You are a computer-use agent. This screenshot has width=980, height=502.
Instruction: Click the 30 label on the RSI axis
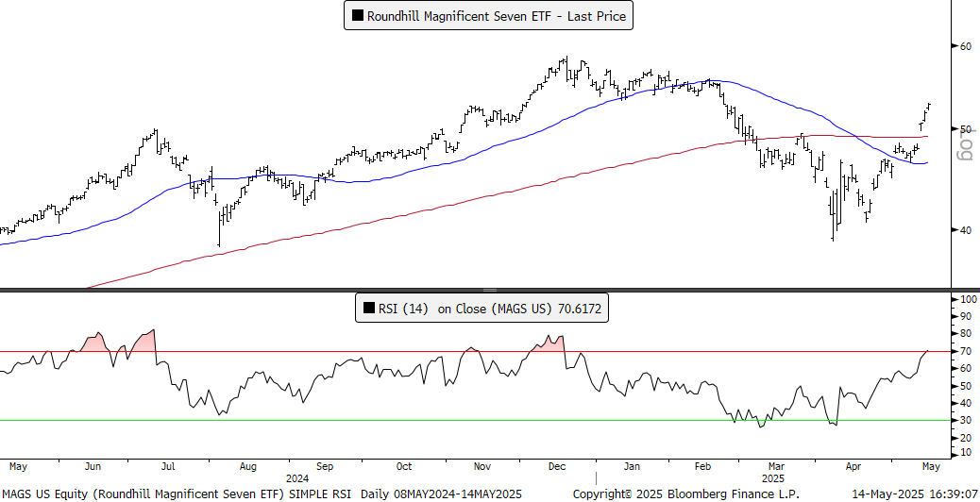(x=965, y=420)
